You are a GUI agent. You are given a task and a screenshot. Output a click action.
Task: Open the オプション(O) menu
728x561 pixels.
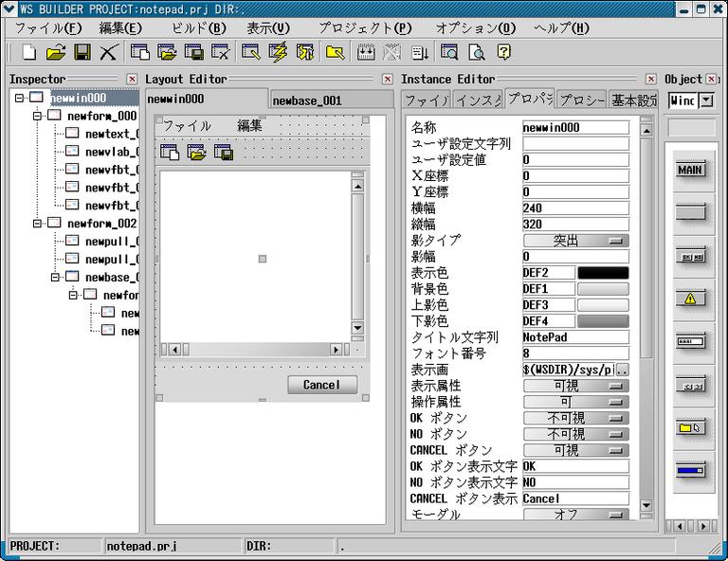[x=476, y=28]
